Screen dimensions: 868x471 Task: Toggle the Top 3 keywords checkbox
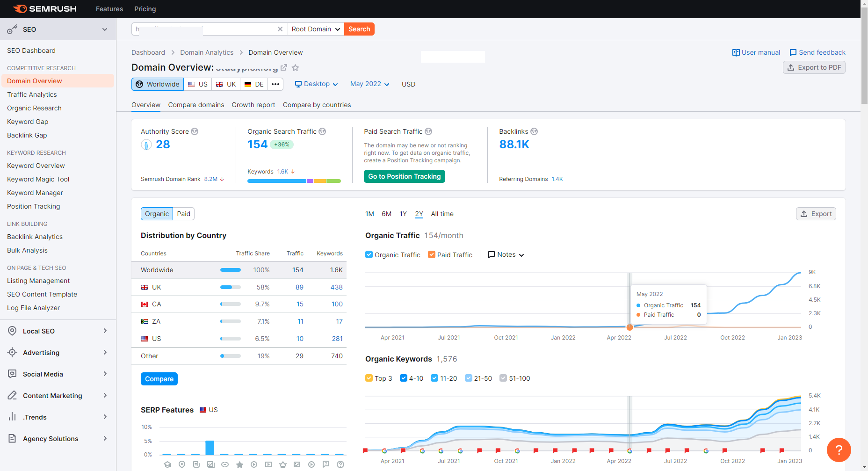point(369,378)
